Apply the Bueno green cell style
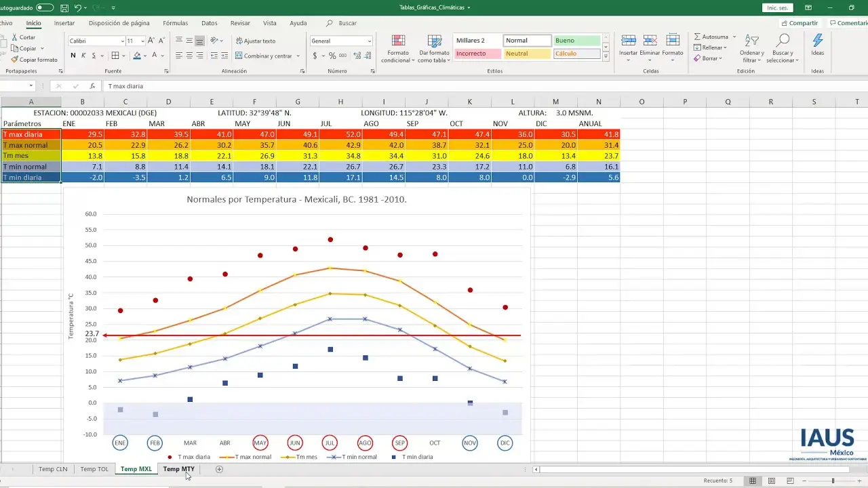This screenshot has width=868, height=488. coord(576,41)
